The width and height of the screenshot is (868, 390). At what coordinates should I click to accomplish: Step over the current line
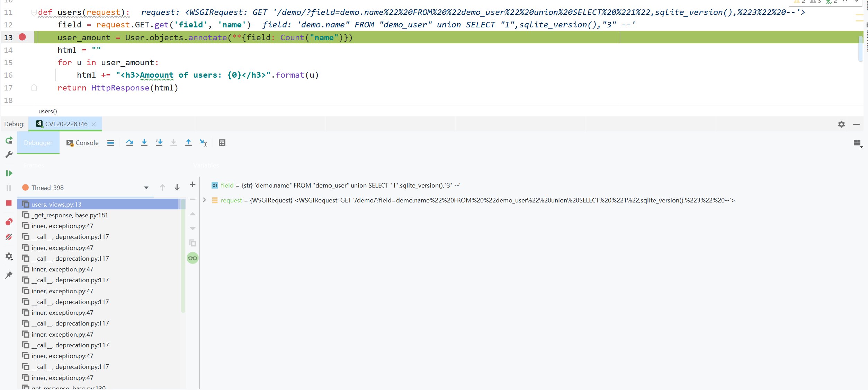(130, 142)
